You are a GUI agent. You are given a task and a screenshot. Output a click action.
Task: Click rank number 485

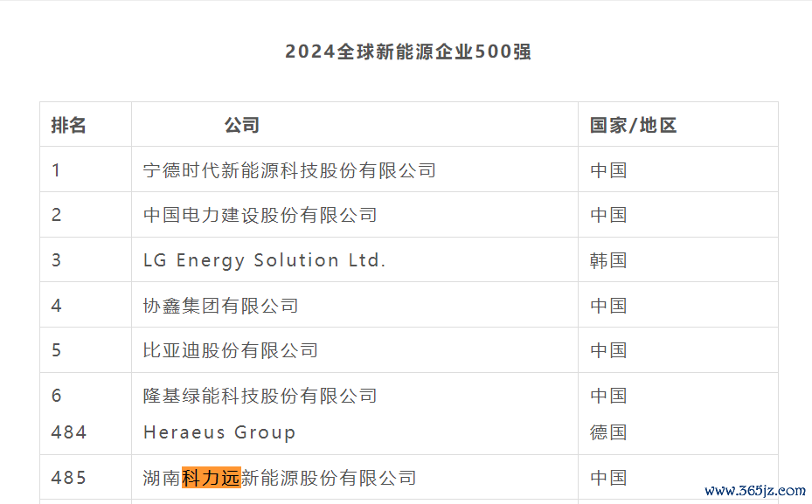[x=69, y=478]
